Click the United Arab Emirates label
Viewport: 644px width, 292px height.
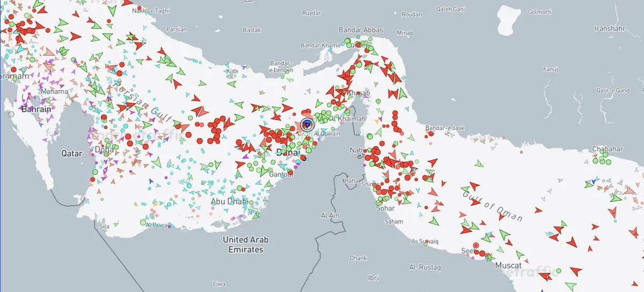coord(246,244)
